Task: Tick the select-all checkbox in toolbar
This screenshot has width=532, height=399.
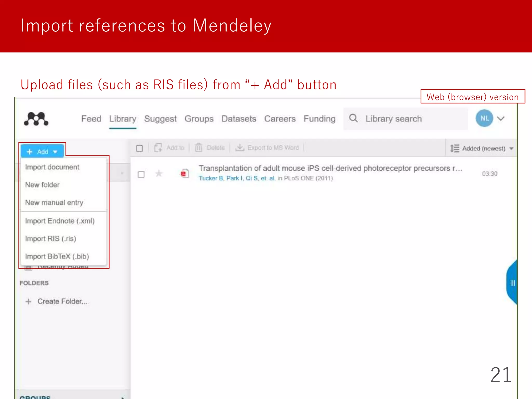Action: pos(139,148)
